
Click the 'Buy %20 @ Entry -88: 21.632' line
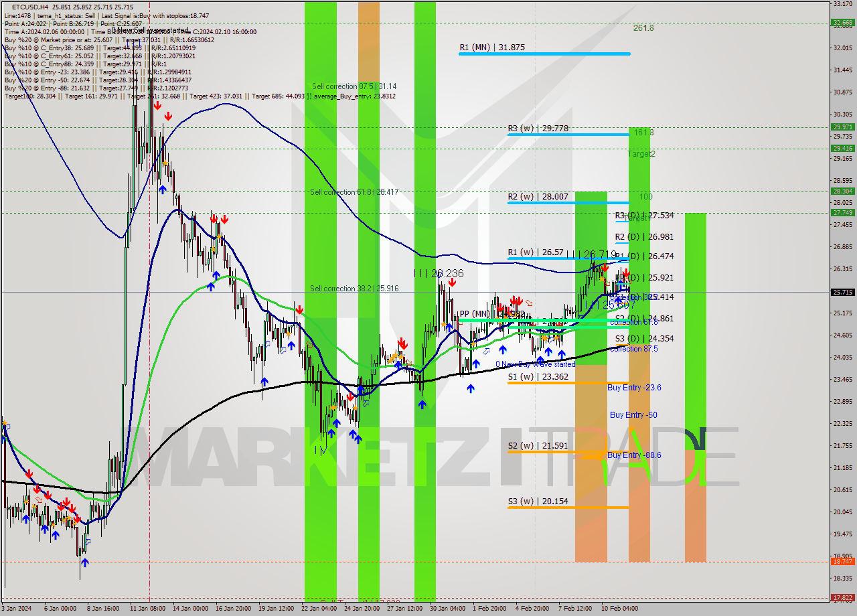click(96, 88)
